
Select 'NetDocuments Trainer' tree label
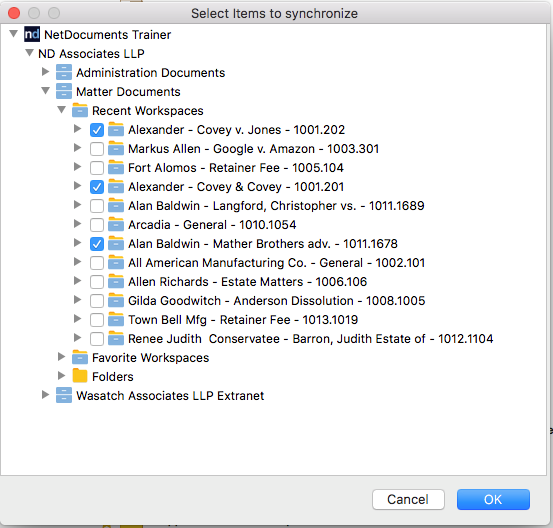click(x=108, y=35)
